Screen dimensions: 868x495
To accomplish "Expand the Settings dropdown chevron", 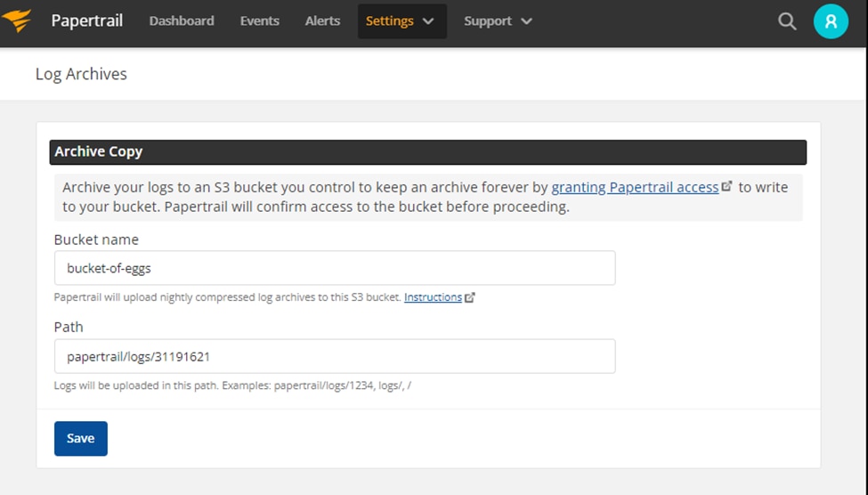I will coord(428,21).
